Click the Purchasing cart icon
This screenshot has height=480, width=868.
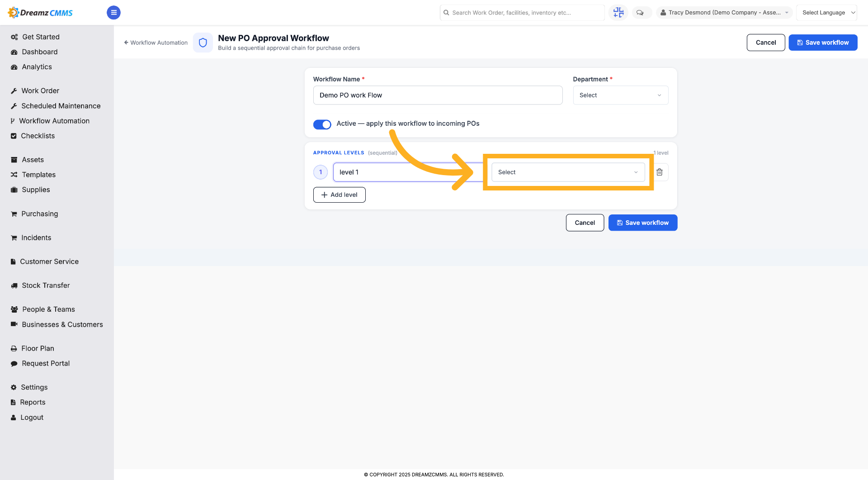pos(14,214)
